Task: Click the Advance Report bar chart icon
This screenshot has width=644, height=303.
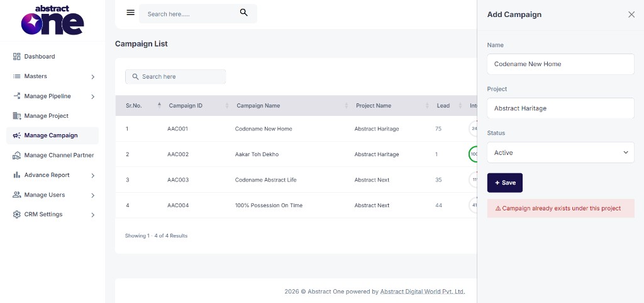Action: 17,174
